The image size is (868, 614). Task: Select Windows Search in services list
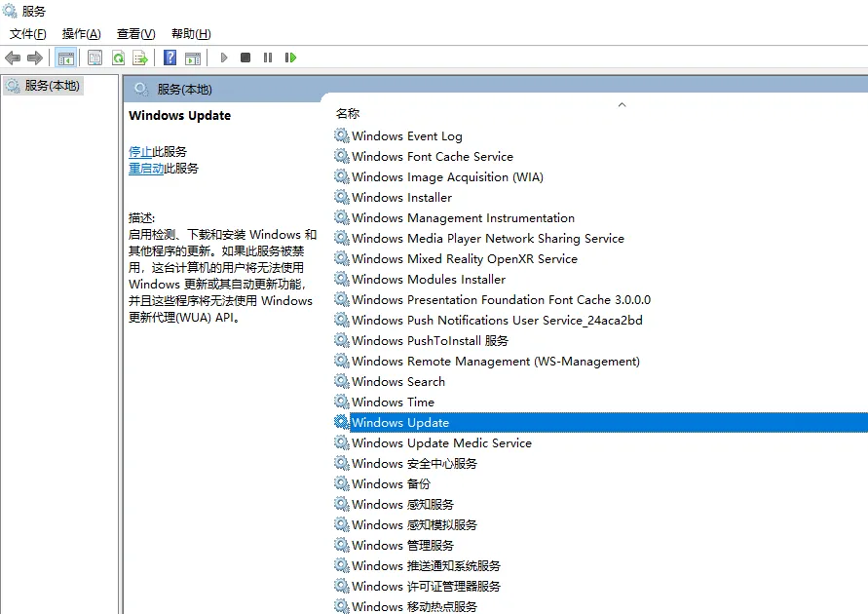tap(397, 382)
